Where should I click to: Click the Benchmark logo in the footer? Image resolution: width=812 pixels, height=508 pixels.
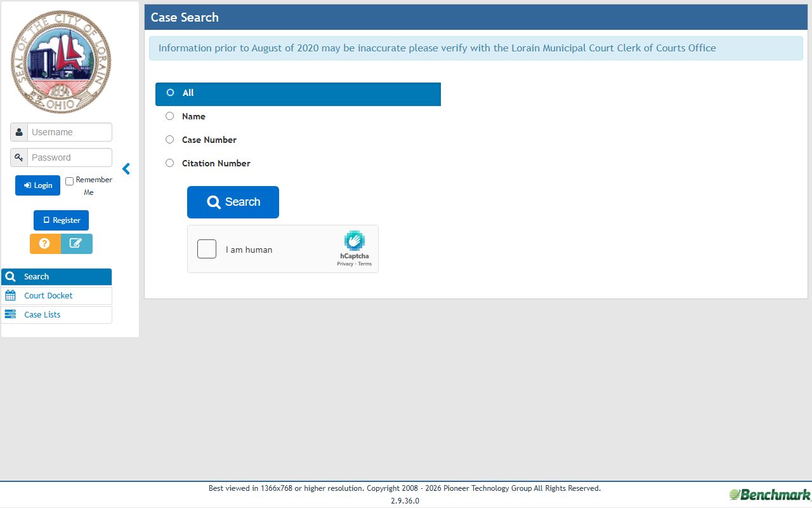(769, 495)
